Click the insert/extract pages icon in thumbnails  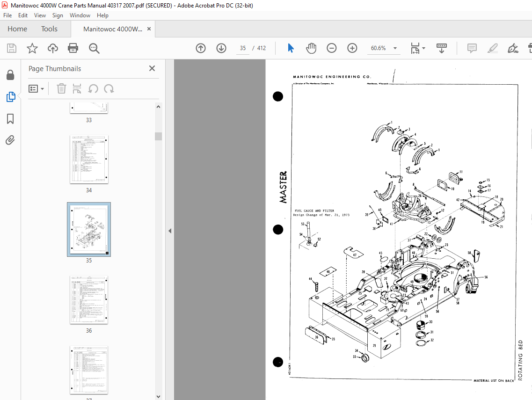[77, 88]
